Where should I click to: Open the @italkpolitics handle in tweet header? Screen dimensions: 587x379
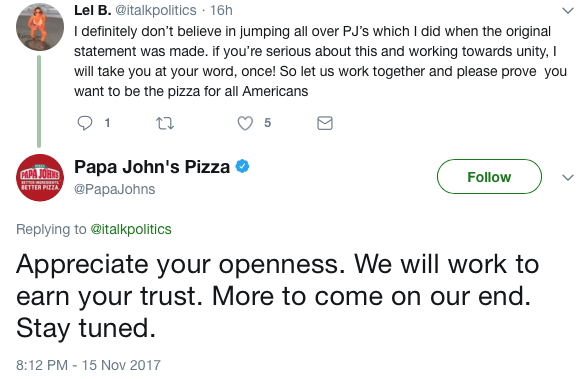coord(155,10)
